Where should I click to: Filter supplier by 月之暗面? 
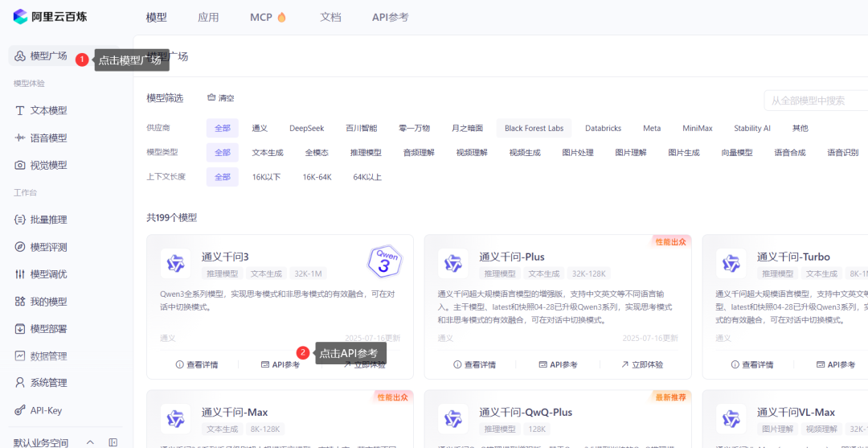point(467,128)
